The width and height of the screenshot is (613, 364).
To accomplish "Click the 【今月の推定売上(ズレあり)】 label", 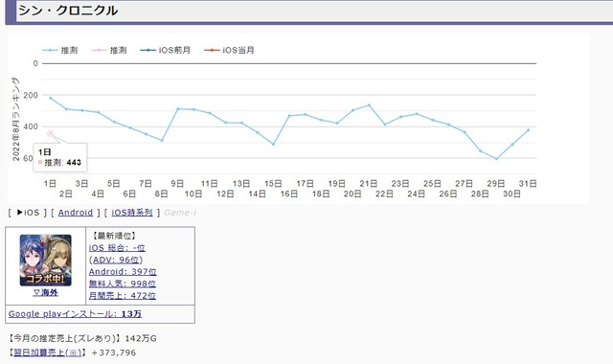I will click(65, 338).
